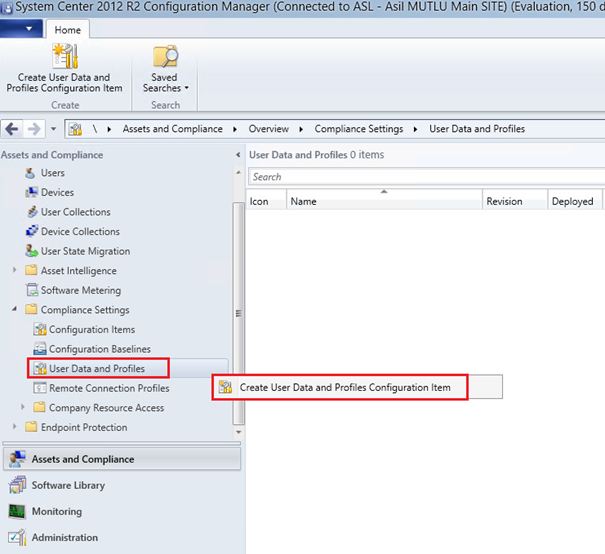Go forward with the navigation arrow

34,129
